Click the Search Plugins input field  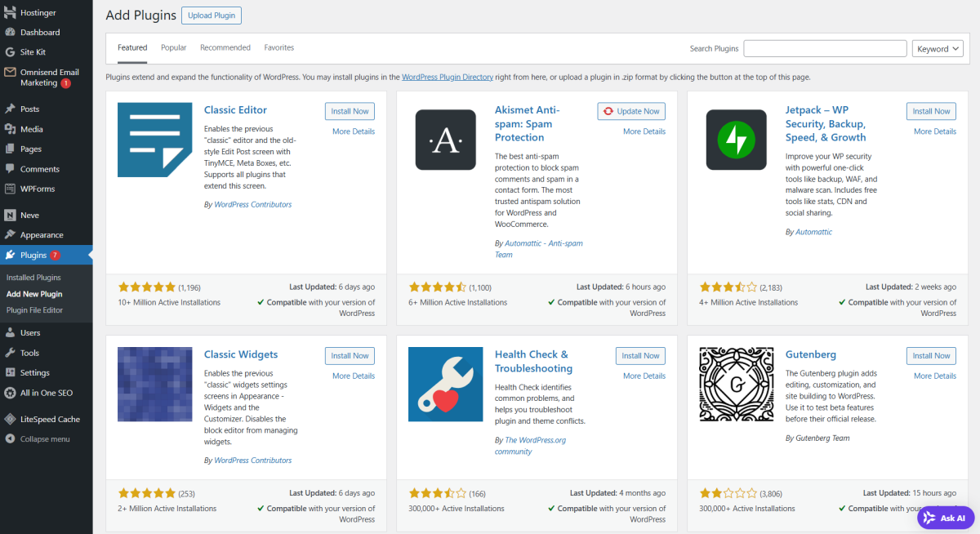pyautogui.click(x=825, y=49)
